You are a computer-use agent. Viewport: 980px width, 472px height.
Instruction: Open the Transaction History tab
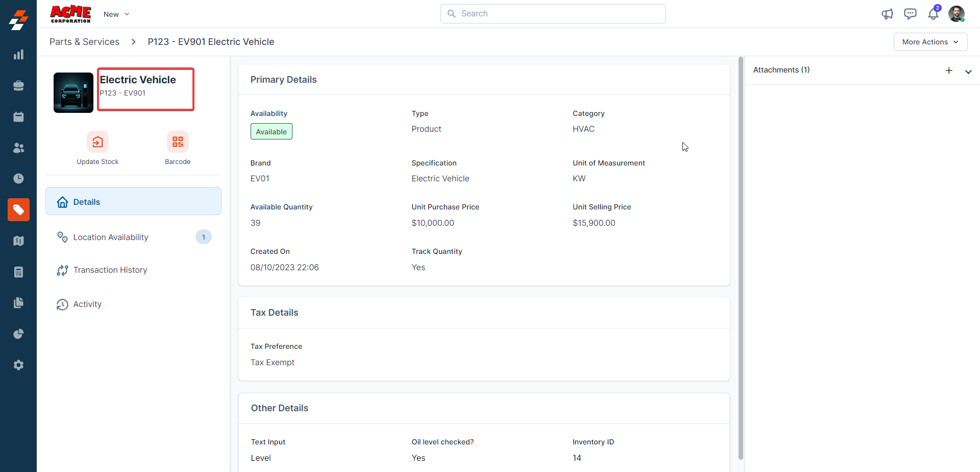[110, 270]
